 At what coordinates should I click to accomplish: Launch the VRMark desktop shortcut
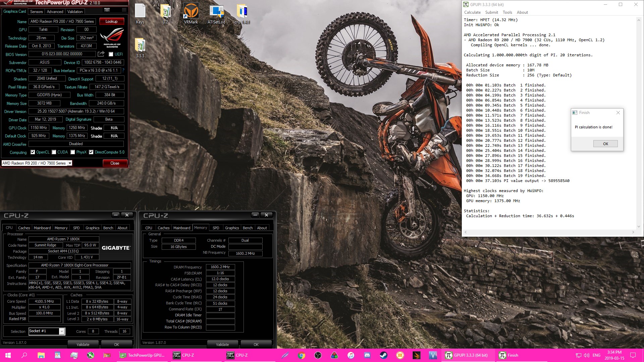pos(191,14)
